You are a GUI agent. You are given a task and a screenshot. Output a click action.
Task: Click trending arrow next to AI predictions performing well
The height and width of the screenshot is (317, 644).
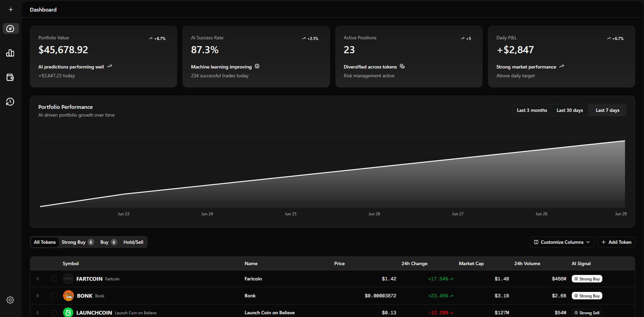pyautogui.click(x=110, y=66)
